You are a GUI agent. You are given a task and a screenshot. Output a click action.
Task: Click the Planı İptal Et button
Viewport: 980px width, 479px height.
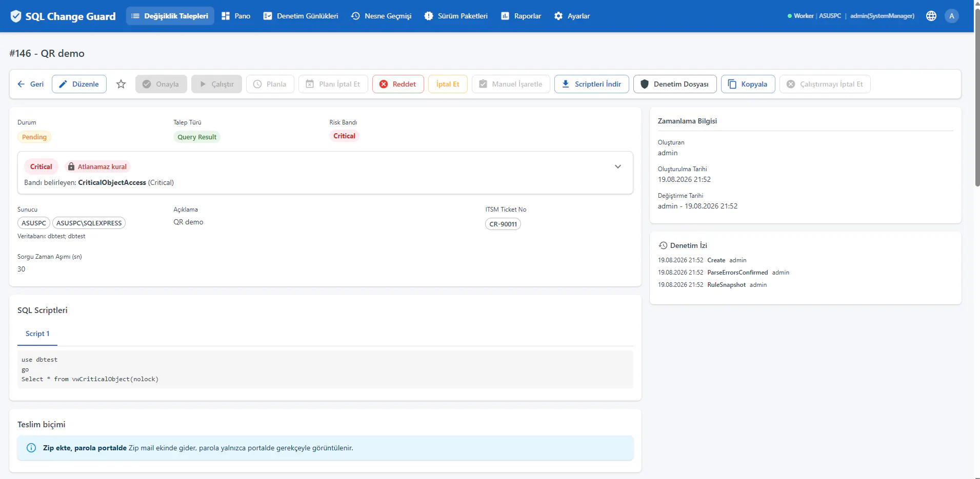[333, 84]
